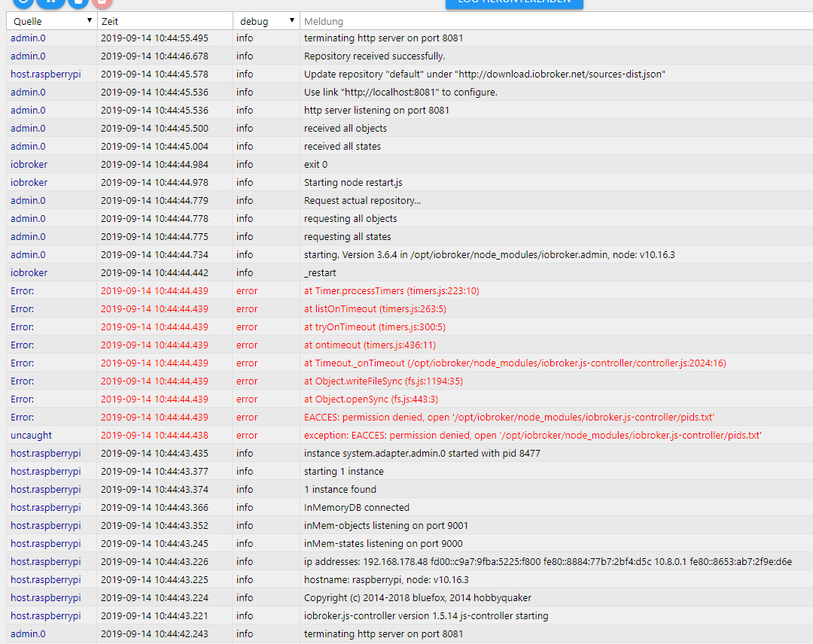
Task: Click timestamp 2019-09-14 10:44:46.678
Action: click(x=154, y=56)
